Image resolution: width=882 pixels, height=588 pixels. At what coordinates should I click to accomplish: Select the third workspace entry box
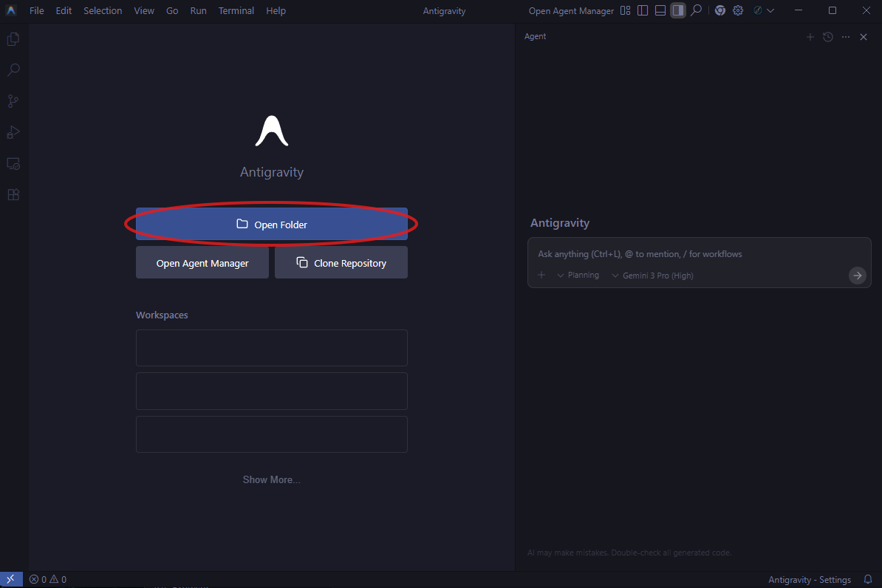272,434
